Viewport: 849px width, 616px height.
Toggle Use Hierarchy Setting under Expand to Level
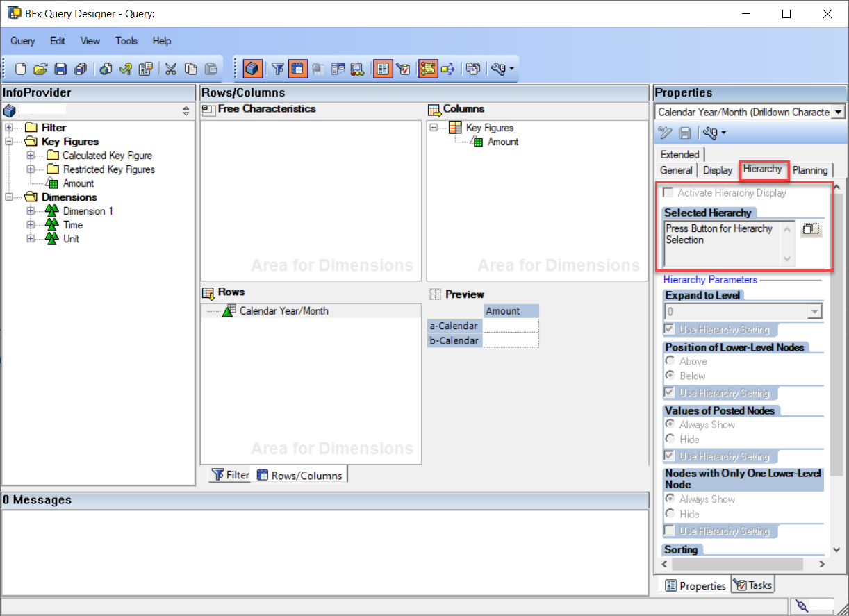pos(669,329)
